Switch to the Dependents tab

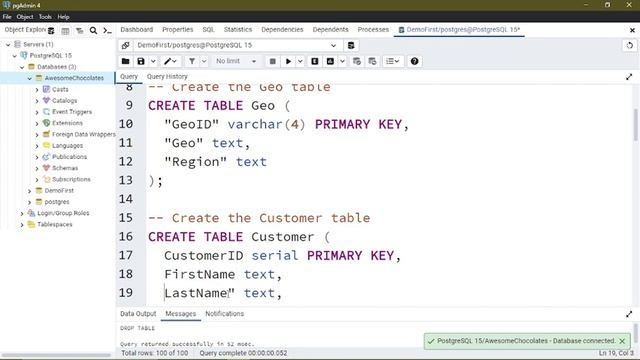coord(330,29)
